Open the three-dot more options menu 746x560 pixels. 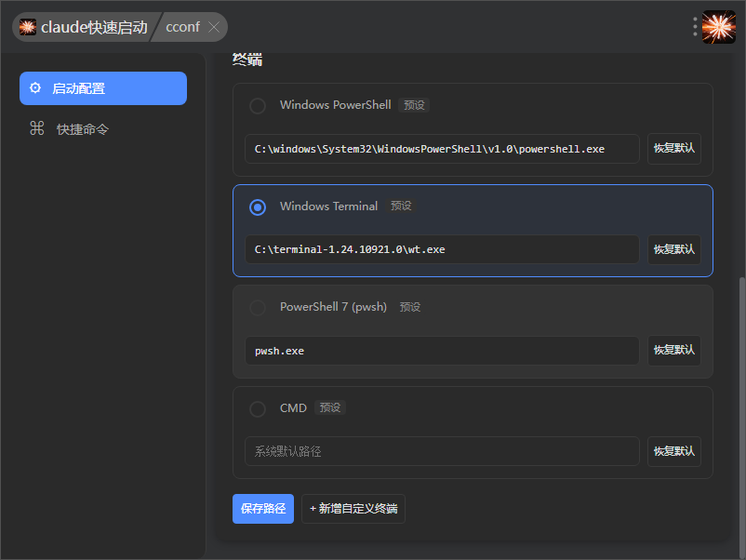coord(695,27)
